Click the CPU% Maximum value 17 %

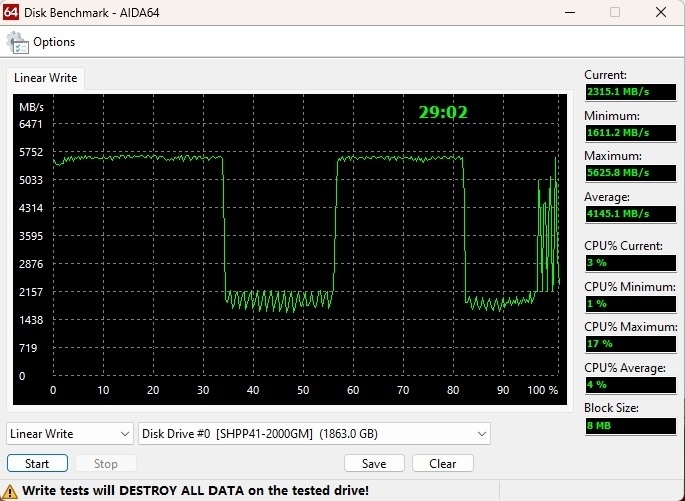pos(630,344)
